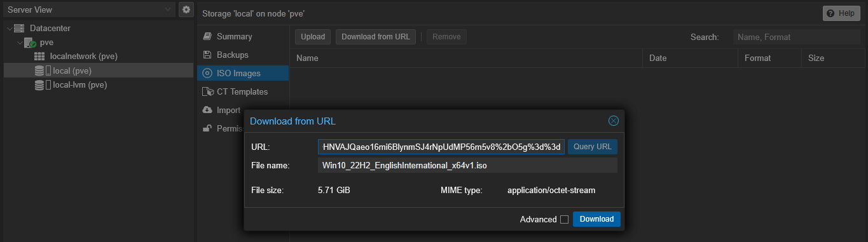Click the pve node icon with green check
Screen dimensions: 868x242
pos(31,43)
